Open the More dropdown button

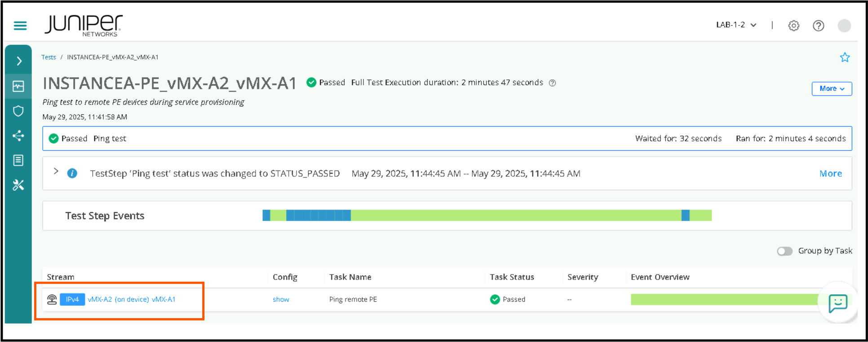[x=831, y=89]
